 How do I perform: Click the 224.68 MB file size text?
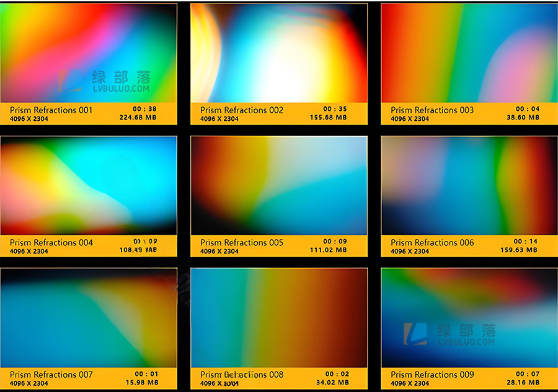point(149,119)
